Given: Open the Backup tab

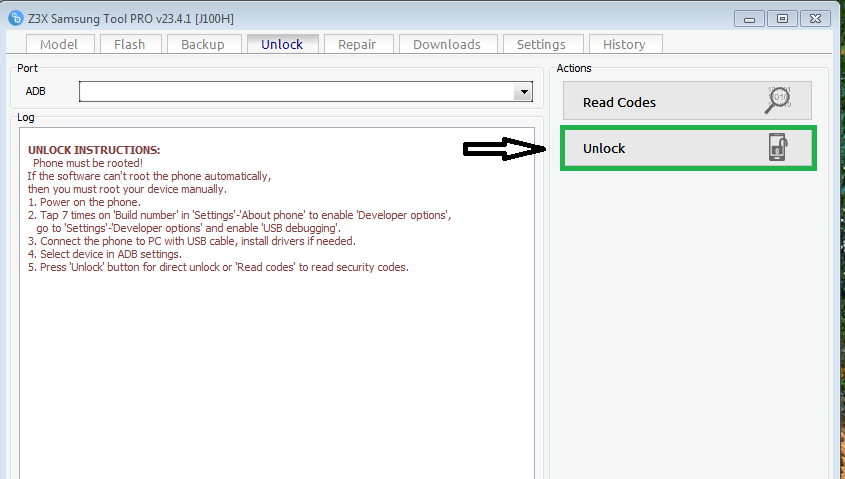Looking at the screenshot, I should point(203,44).
